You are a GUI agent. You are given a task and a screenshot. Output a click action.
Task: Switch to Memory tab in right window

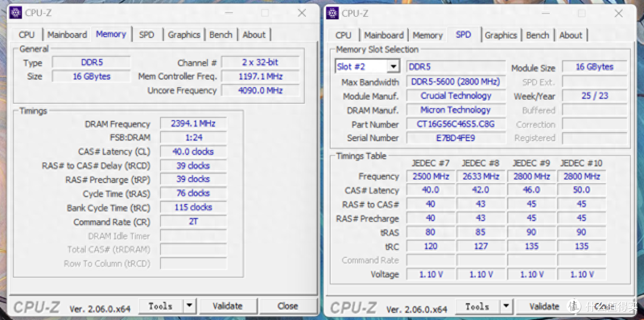pyautogui.click(x=428, y=35)
